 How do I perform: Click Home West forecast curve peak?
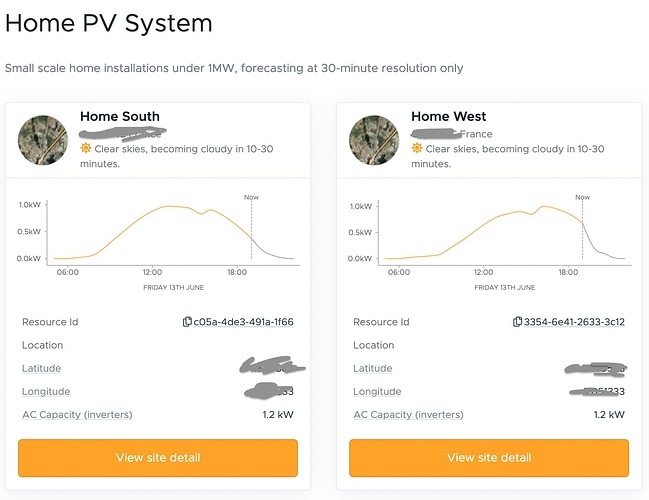546,207
